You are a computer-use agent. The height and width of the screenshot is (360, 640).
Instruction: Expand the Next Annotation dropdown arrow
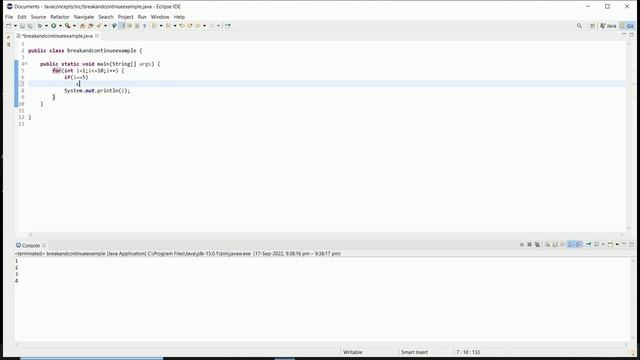point(161,26)
